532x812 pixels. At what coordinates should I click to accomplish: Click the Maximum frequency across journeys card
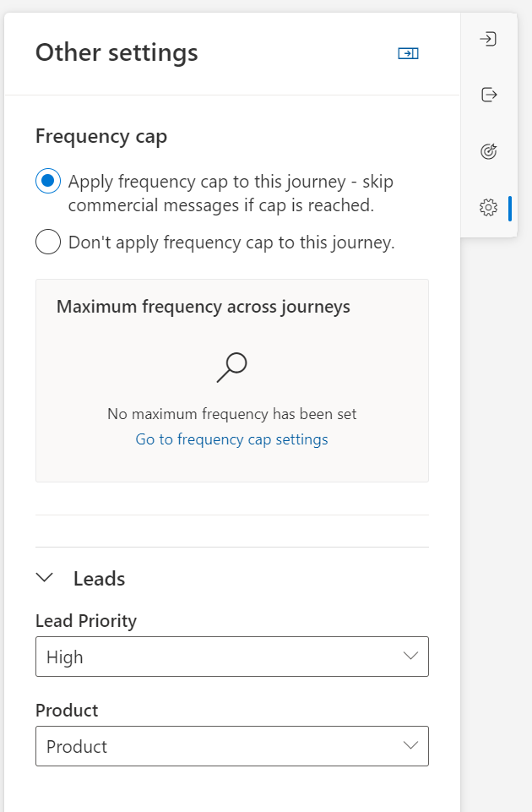pos(231,379)
